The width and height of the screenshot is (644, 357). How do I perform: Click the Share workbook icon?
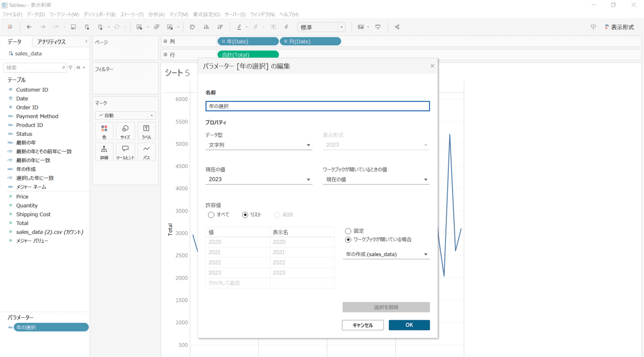click(x=397, y=27)
